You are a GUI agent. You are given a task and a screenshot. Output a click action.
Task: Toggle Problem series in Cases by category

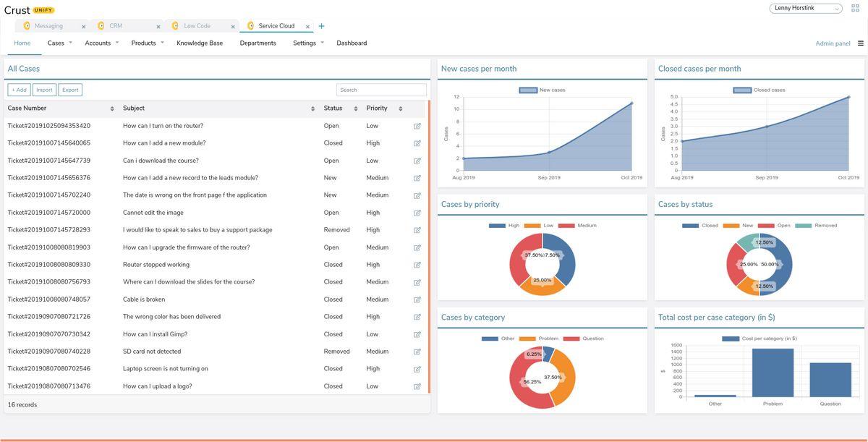coord(539,339)
